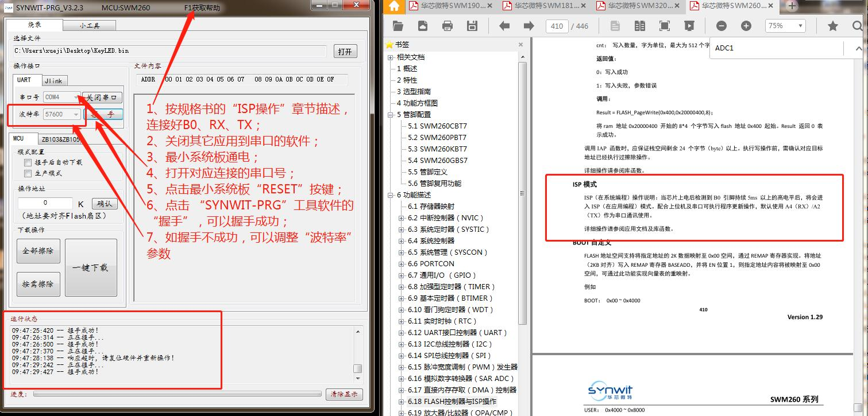Click the 进度 progress bar

coord(178,394)
